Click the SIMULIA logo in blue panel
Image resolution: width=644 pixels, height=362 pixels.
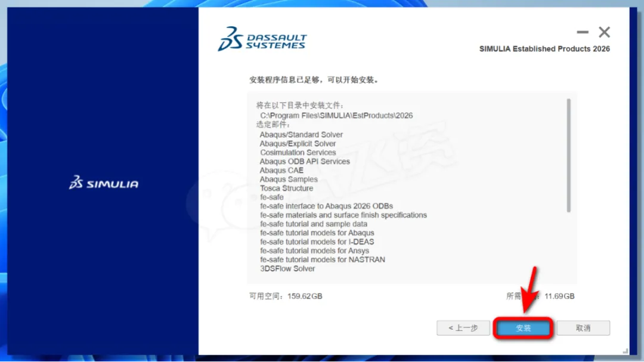(104, 183)
